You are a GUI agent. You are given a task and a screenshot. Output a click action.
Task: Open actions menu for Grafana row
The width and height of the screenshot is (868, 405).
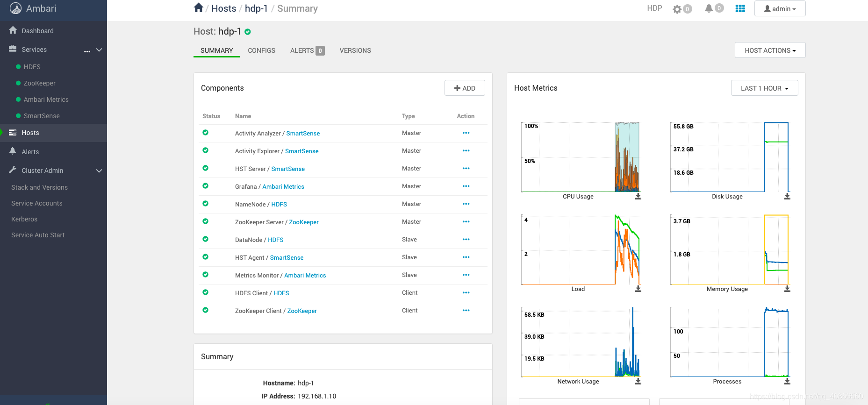point(466,186)
